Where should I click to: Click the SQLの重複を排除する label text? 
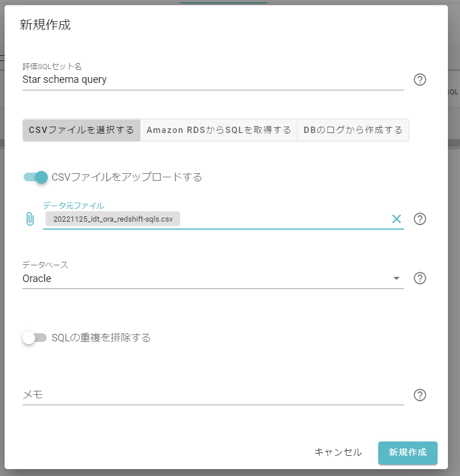101,337
